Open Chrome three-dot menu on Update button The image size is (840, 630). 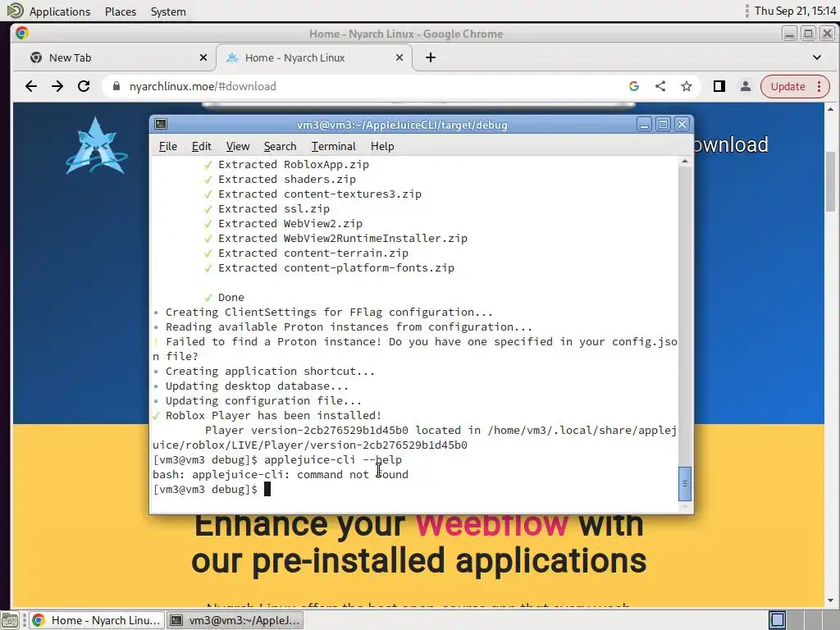819,86
